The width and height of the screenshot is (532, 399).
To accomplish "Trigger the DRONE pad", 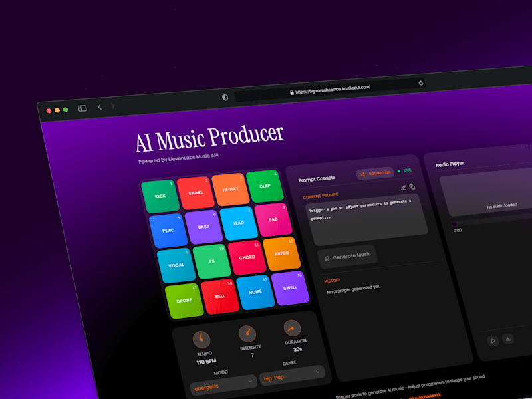I will [x=184, y=301].
